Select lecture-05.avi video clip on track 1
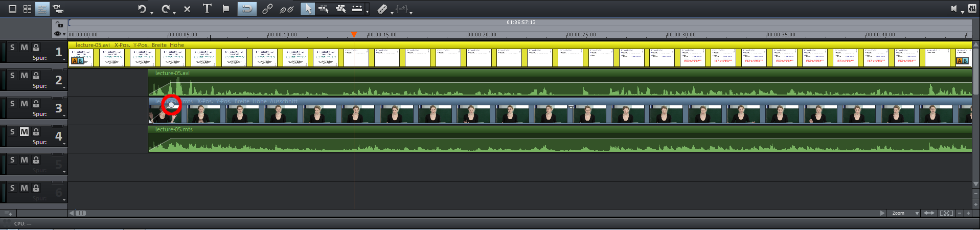The height and width of the screenshot is (230, 980). click(x=520, y=54)
